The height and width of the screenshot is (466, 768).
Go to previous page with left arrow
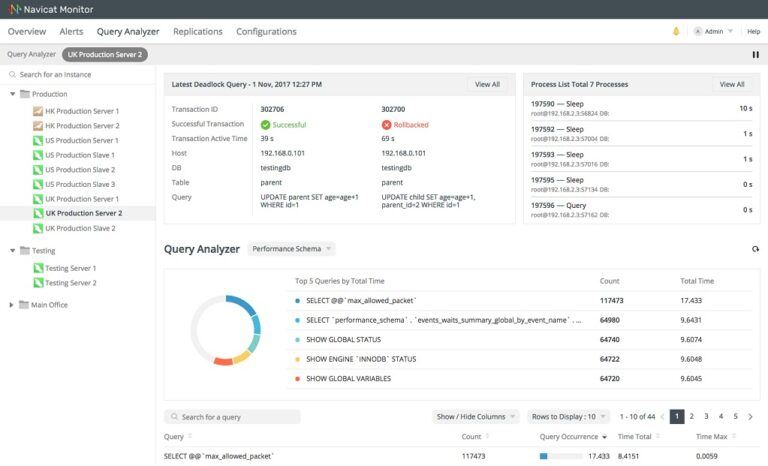tap(662, 417)
